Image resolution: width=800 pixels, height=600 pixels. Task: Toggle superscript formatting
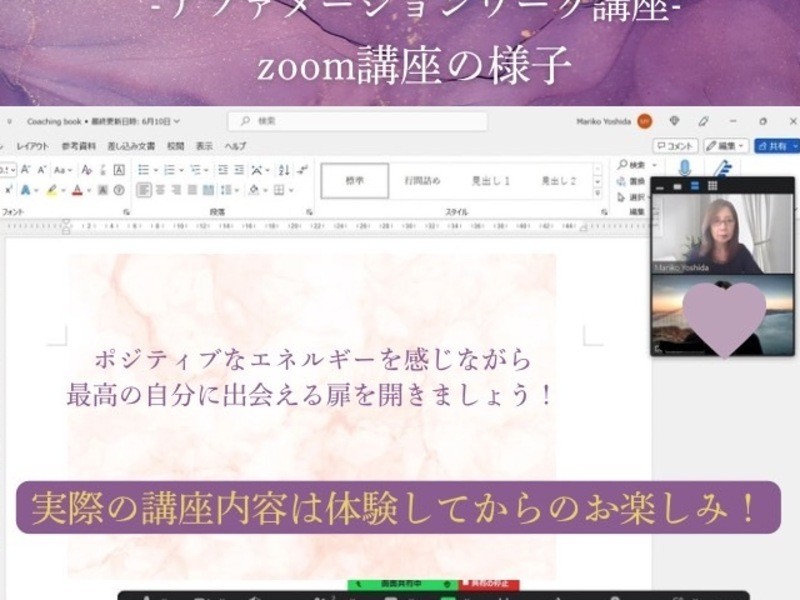click(9, 190)
